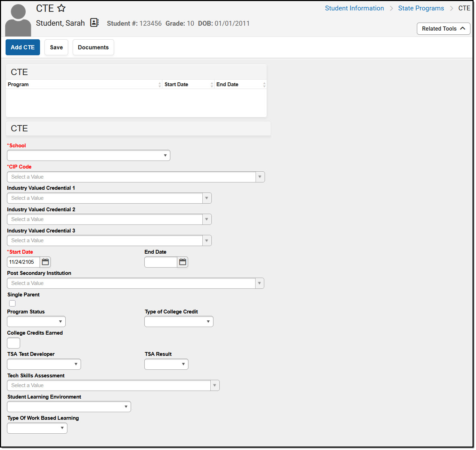476x450 pixels.
Task: Click the star to favorite the CTE page
Action: pyautogui.click(x=61, y=8)
